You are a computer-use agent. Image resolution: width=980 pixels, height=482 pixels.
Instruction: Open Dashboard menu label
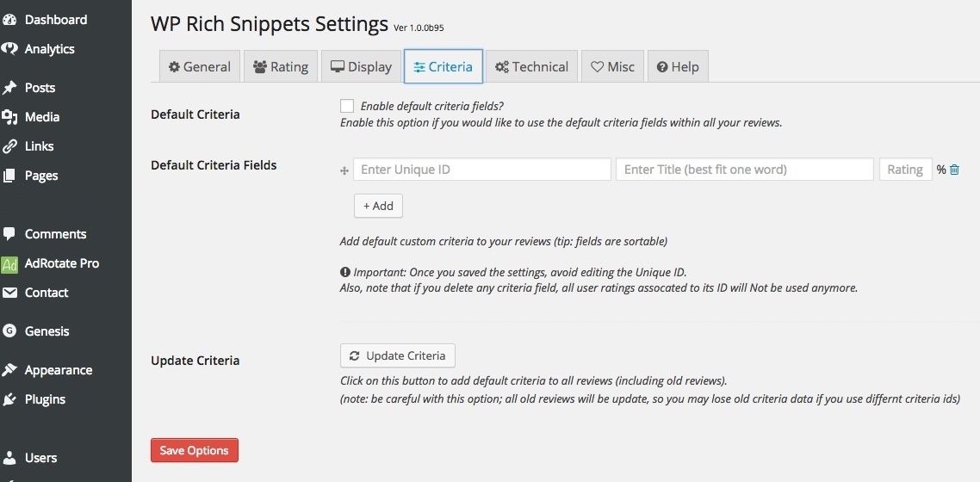click(56, 20)
